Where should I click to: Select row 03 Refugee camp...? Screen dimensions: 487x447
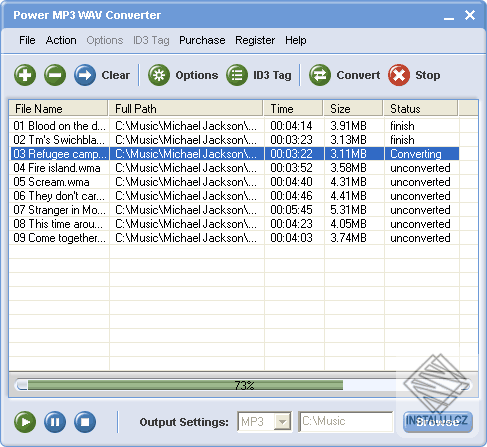click(x=235, y=154)
